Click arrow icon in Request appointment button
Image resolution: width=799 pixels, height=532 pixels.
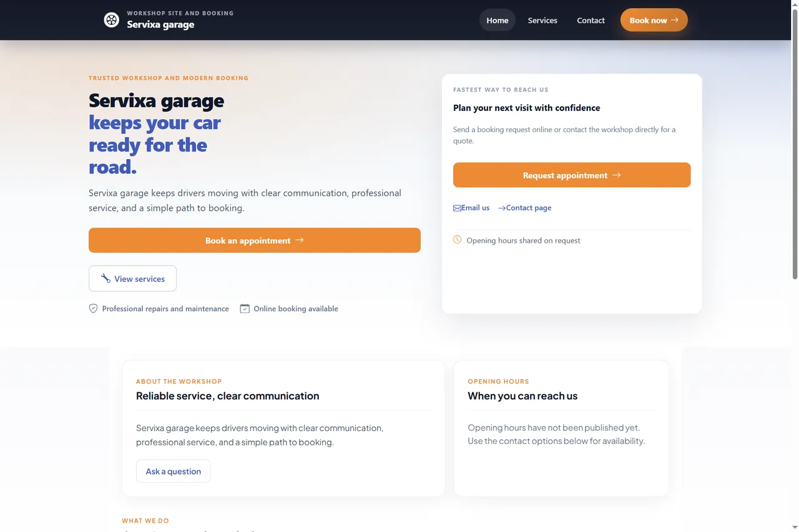[x=617, y=175]
